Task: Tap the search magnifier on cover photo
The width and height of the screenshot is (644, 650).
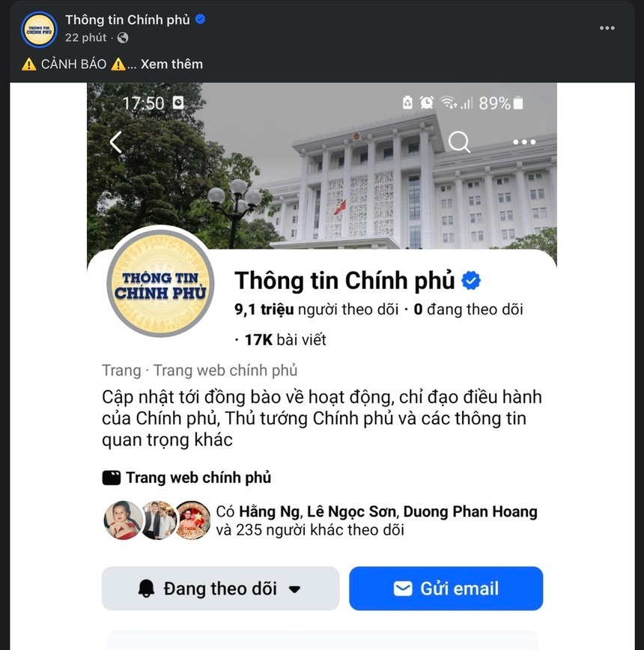Action: tap(459, 142)
